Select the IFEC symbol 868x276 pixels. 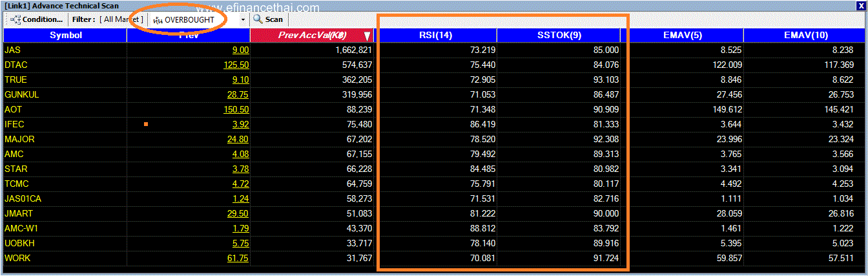tap(15, 124)
